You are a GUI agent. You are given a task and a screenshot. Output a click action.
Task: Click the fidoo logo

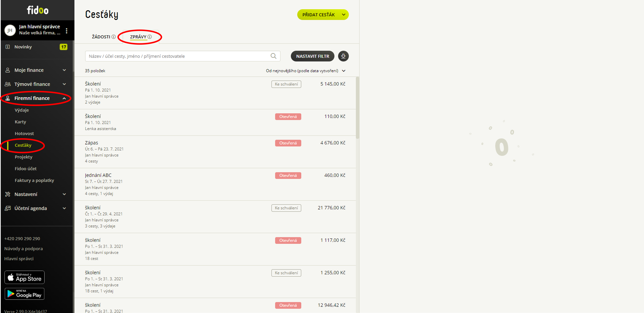pyautogui.click(x=38, y=10)
